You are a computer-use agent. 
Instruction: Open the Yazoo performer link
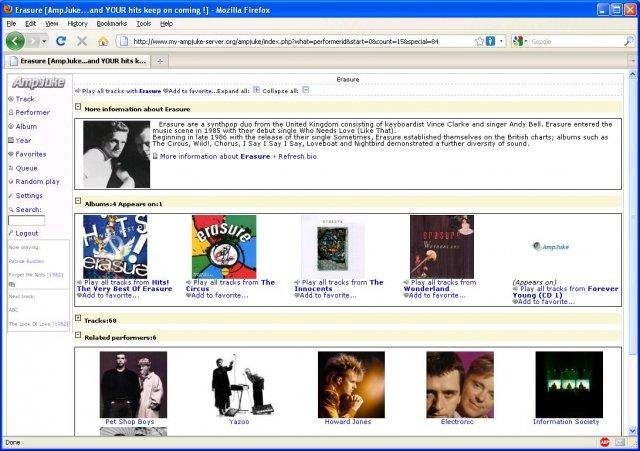point(239,422)
